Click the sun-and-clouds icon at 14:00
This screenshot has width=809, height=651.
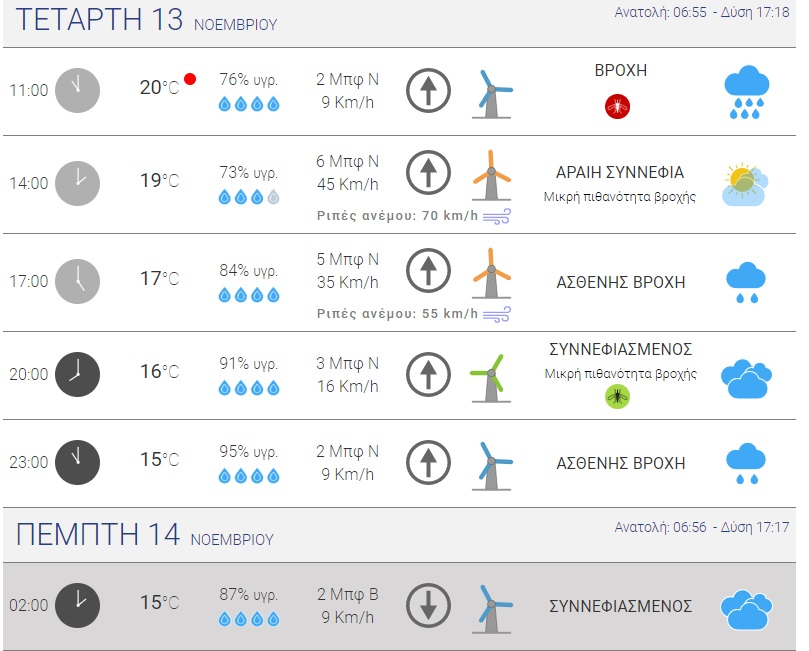(745, 184)
